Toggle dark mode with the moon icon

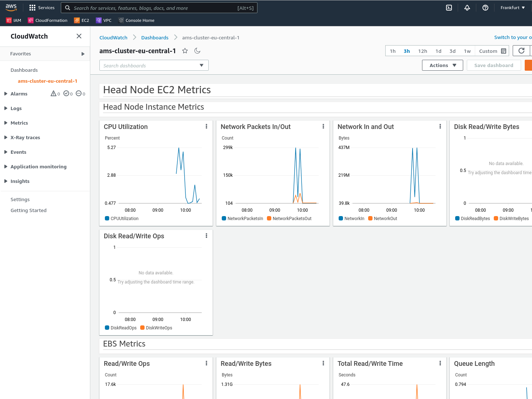[x=197, y=51]
